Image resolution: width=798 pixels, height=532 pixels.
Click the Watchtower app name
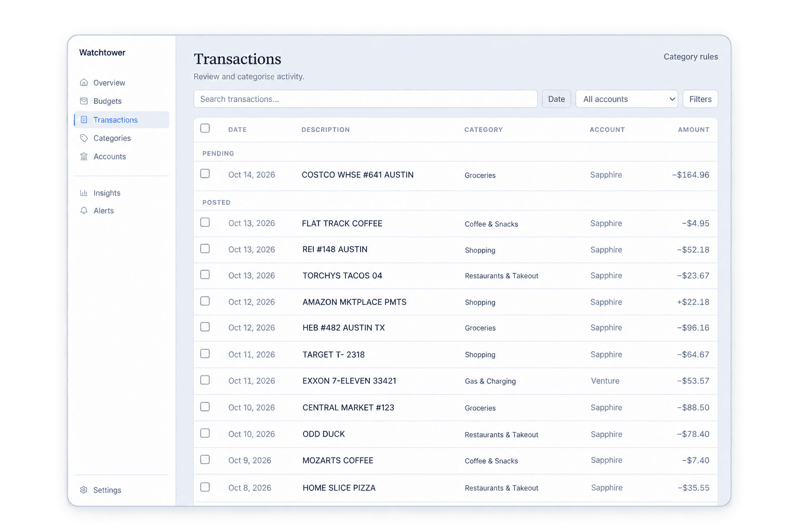click(102, 52)
